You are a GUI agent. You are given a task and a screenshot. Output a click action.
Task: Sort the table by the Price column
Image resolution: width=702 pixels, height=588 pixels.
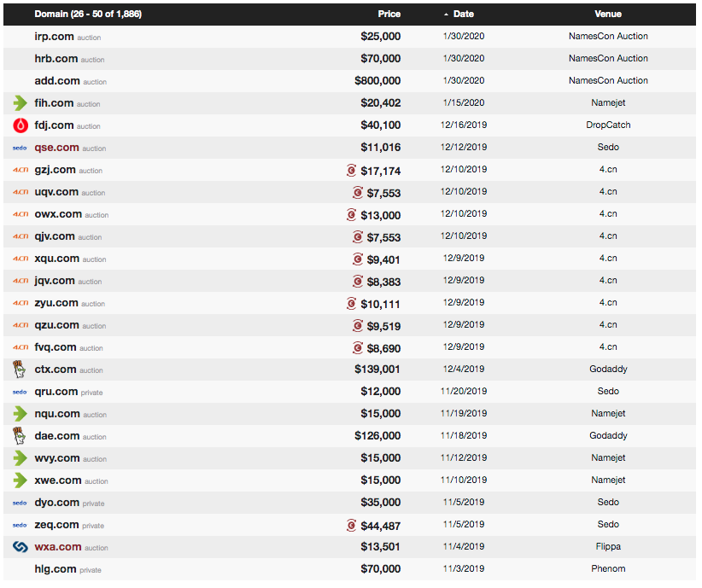click(389, 14)
